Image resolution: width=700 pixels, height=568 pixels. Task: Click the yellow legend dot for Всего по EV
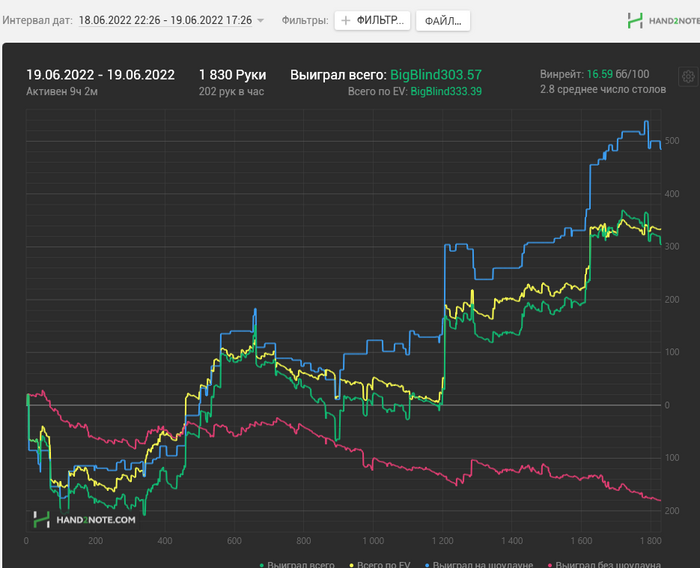pos(352,565)
